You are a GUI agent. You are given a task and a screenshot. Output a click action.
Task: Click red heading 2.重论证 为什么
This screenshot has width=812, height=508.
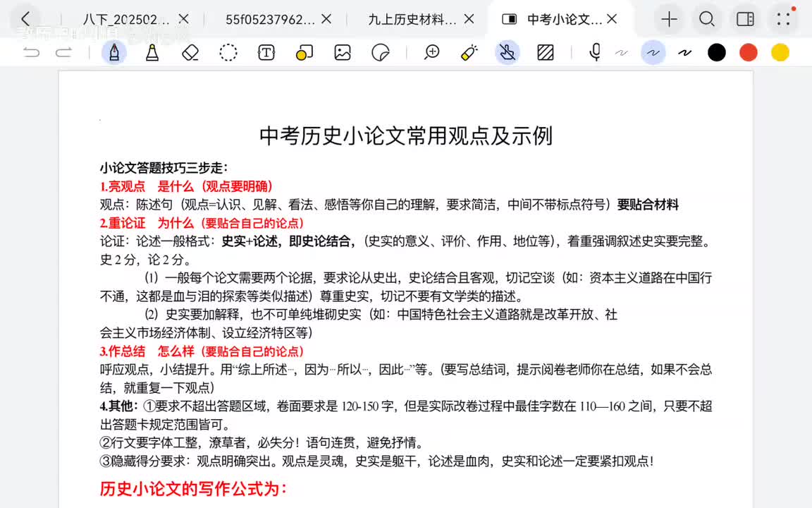[x=202, y=224]
